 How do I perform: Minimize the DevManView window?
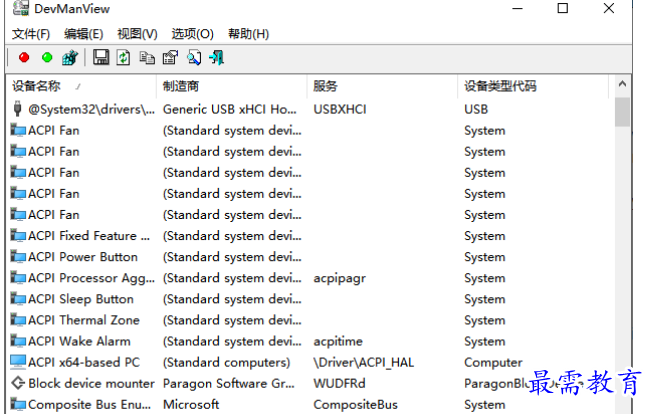pos(517,8)
